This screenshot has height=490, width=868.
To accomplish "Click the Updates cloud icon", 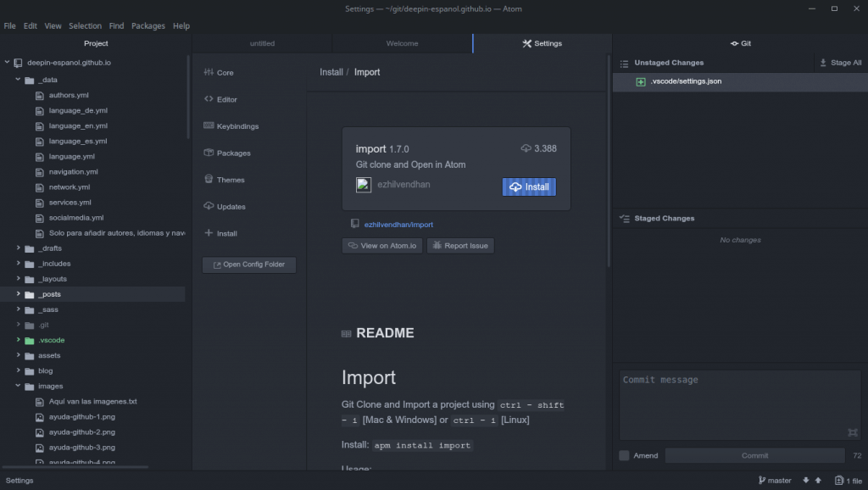I will pyautogui.click(x=209, y=205).
